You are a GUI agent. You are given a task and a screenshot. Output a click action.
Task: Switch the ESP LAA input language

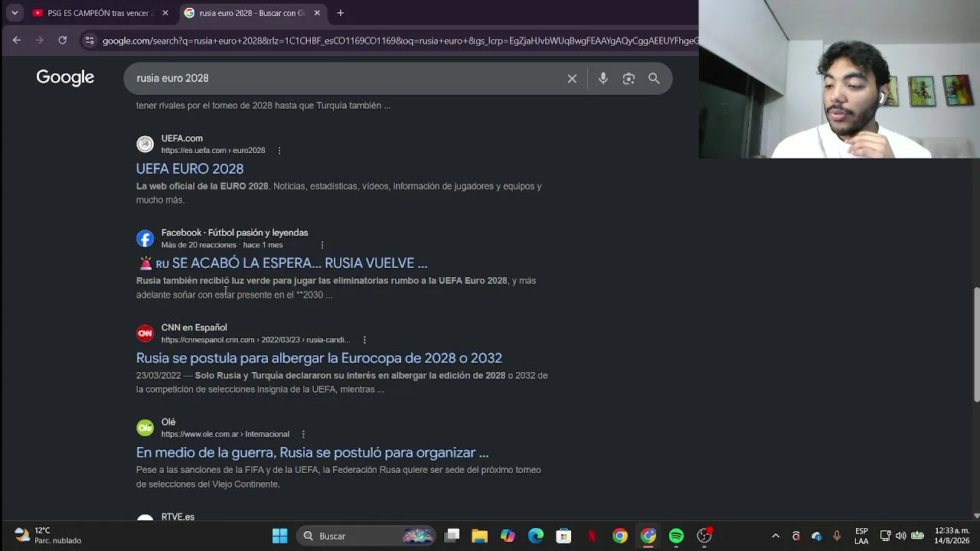861,536
